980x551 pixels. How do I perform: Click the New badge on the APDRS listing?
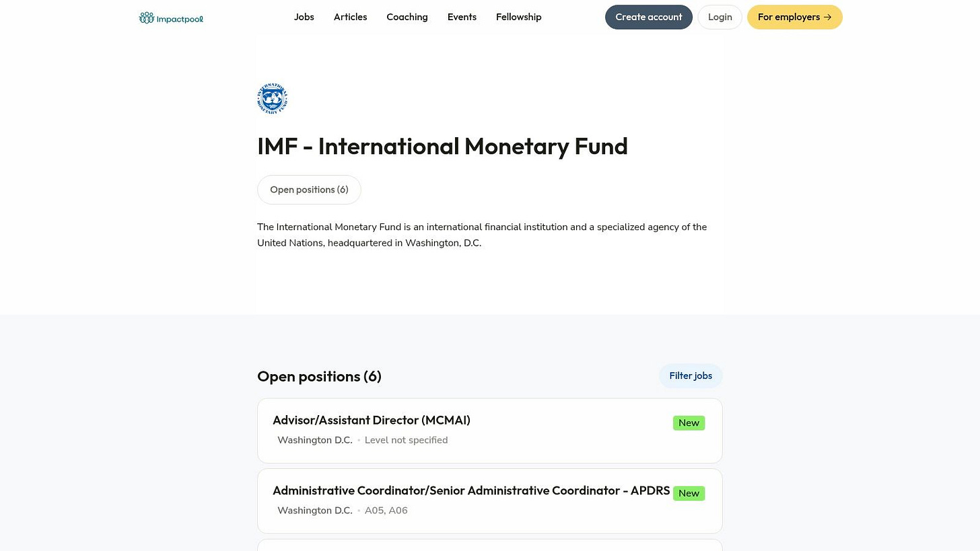pos(689,493)
